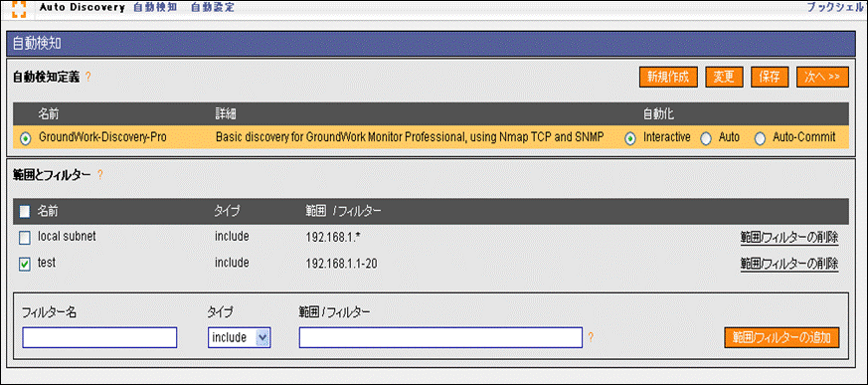Select Auto automation radio button
868x385 pixels.
click(x=705, y=138)
